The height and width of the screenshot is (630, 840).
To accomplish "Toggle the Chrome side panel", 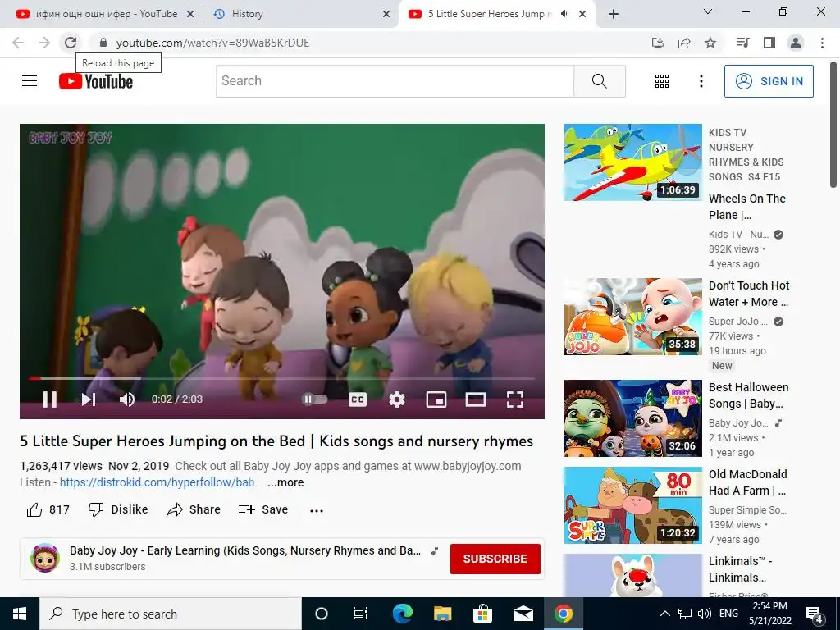I will (769, 43).
